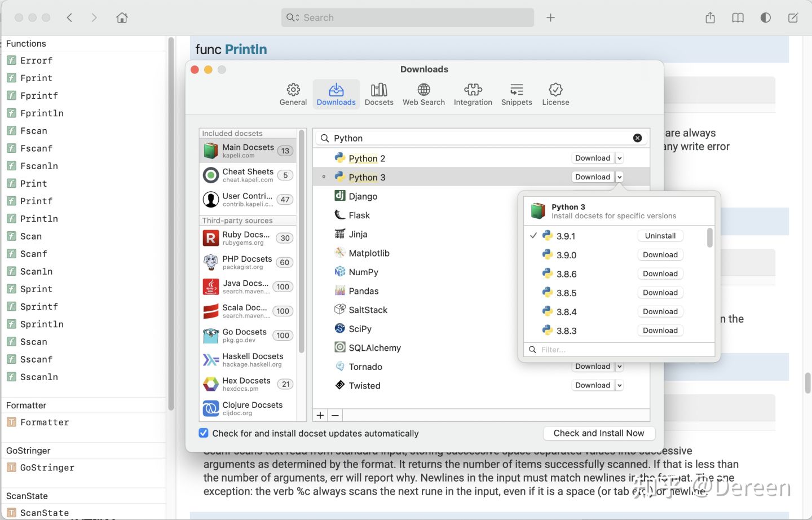
Task: Select Go Docsets source
Action: 248,336
